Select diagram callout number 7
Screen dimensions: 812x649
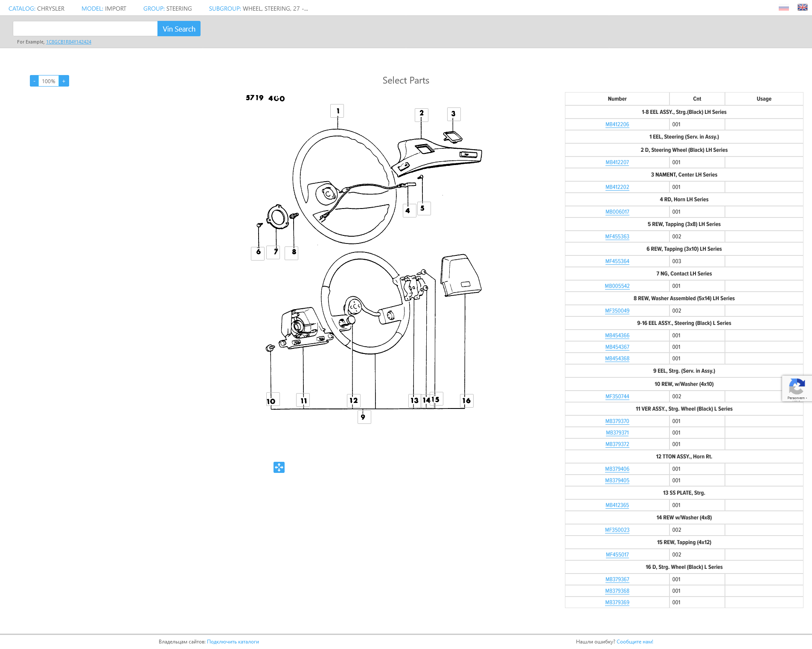(x=276, y=252)
